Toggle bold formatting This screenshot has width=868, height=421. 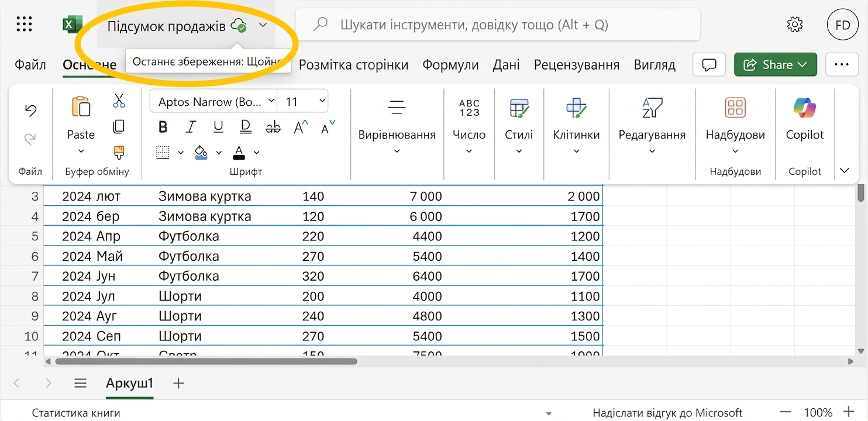pos(163,127)
